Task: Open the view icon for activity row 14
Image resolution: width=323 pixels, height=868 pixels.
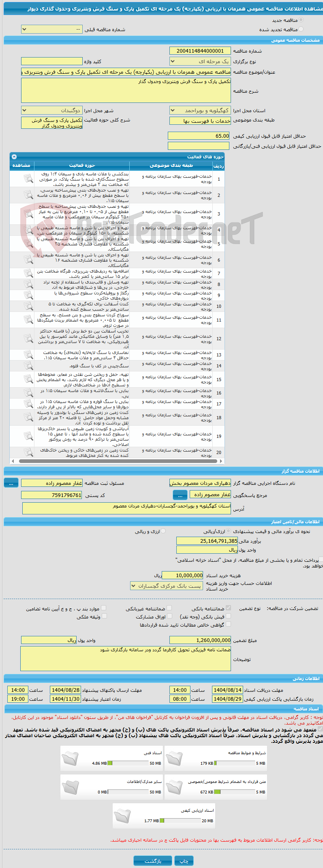Action: pyautogui.click(x=28, y=366)
